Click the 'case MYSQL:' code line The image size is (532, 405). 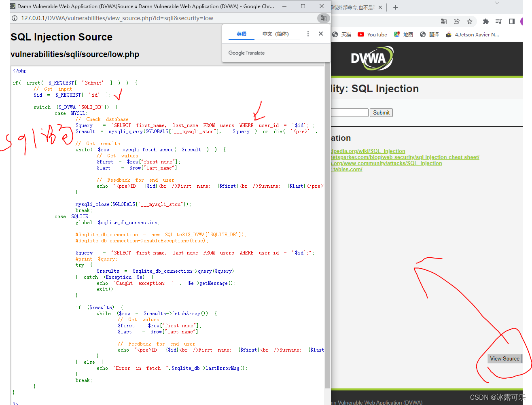pos(71,113)
